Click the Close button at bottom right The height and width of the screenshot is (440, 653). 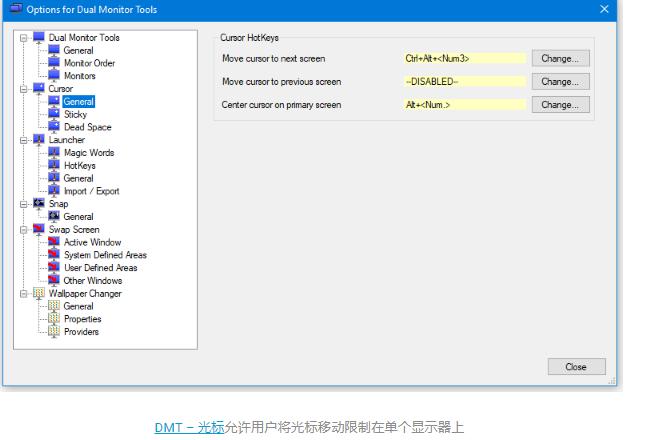click(x=576, y=367)
